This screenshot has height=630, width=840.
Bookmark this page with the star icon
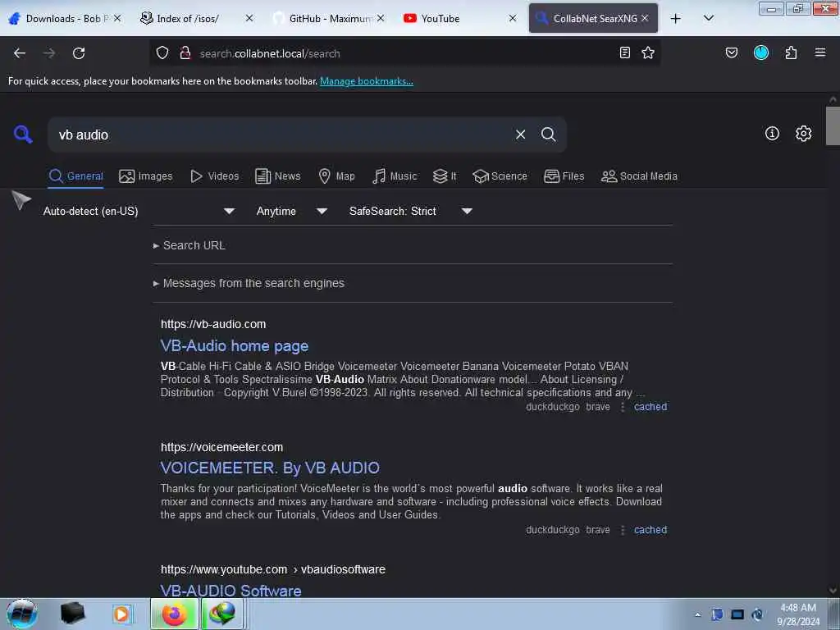(648, 52)
